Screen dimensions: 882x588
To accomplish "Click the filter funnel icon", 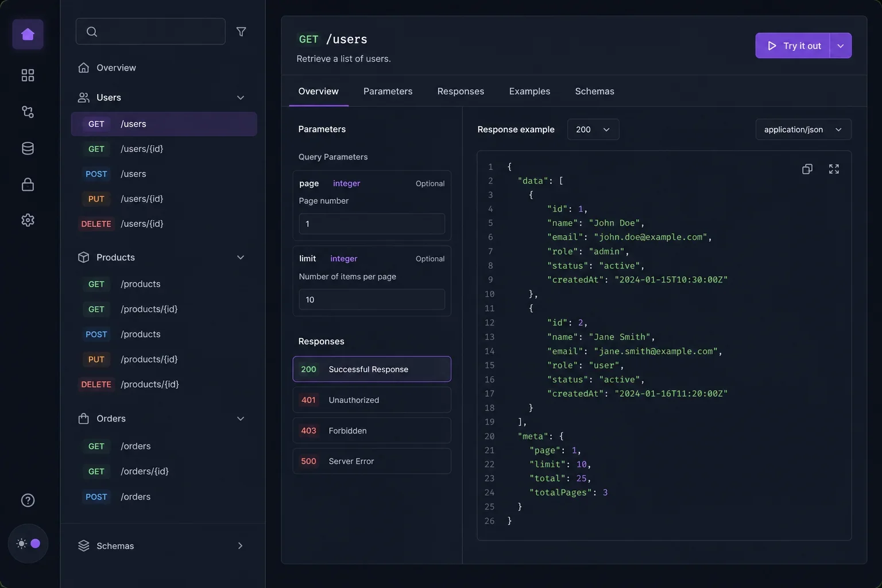I will (x=241, y=32).
